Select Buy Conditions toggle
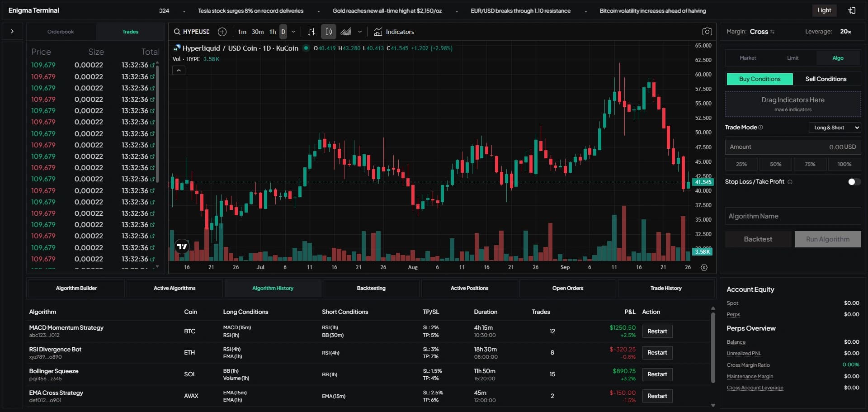Viewport: 868px width, 412px height. [x=759, y=79]
